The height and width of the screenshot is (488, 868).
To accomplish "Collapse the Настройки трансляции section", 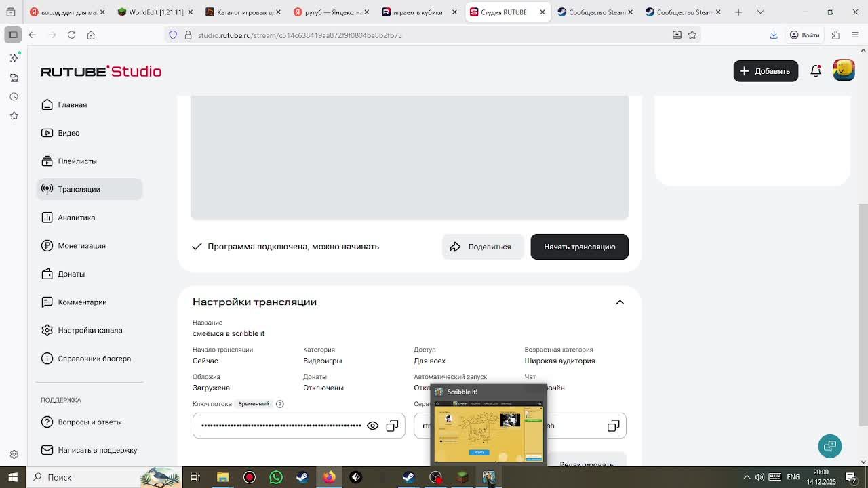I will pyautogui.click(x=620, y=302).
